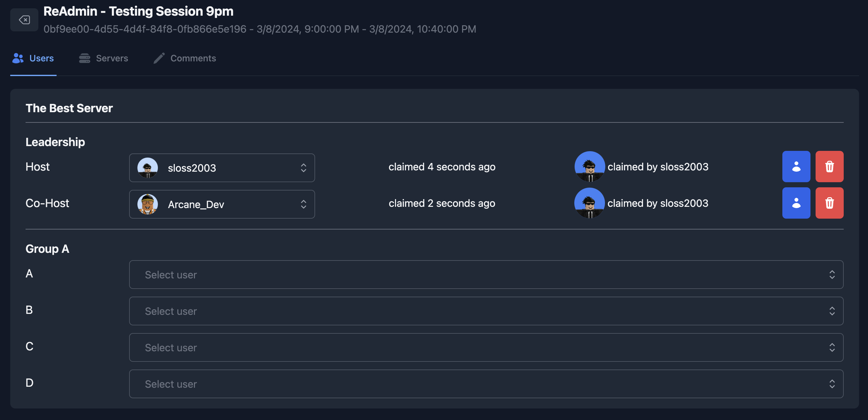Expand Select user dropdown for slot C

point(486,347)
